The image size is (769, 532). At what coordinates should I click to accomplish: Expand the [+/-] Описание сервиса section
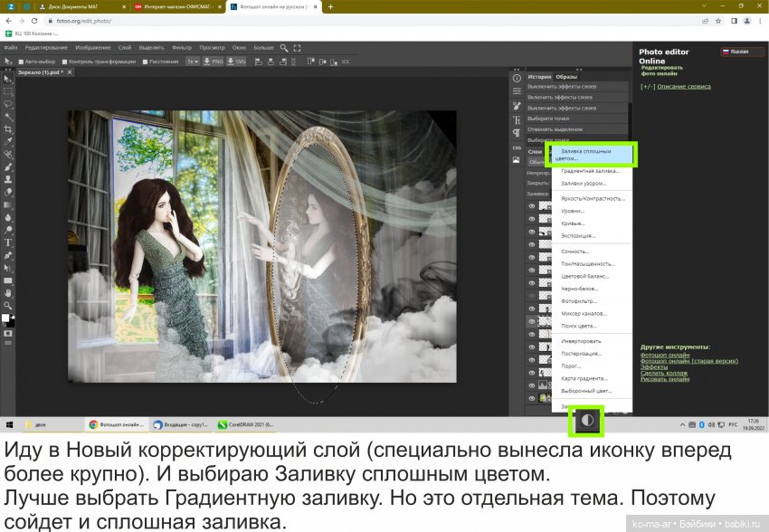coord(674,85)
